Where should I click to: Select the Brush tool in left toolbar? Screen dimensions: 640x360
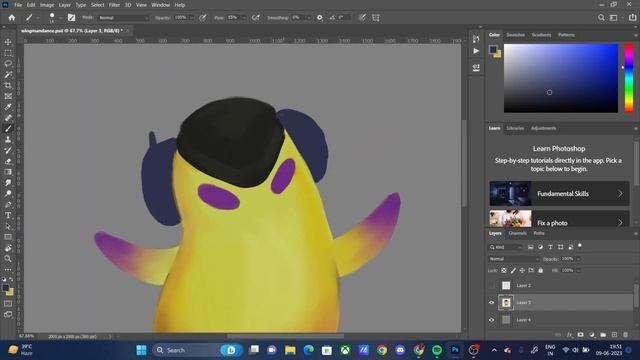coord(8,129)
